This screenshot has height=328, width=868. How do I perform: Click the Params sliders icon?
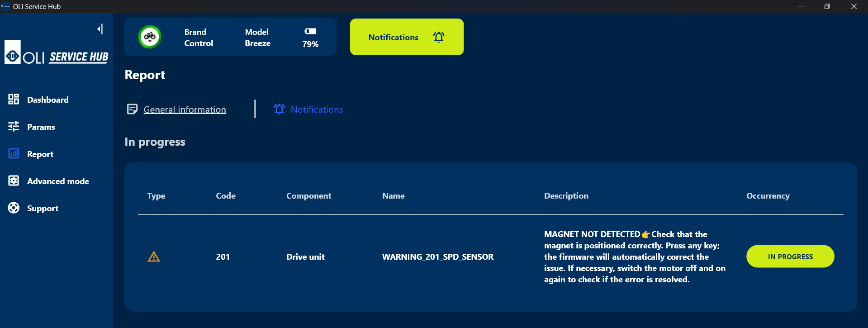(x=14, y=127)
